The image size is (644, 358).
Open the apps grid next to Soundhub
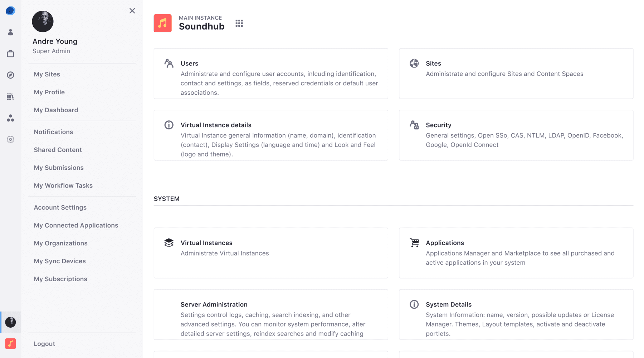[239, 24]
